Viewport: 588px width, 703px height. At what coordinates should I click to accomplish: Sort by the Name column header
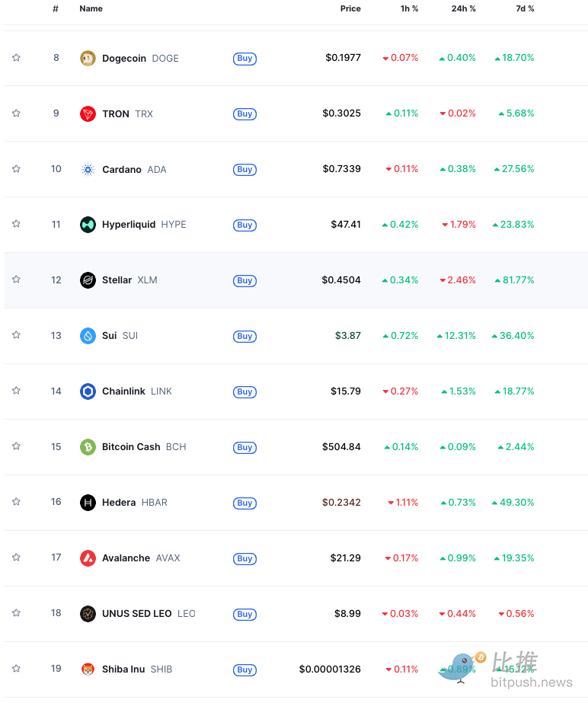tap(91, 8)
